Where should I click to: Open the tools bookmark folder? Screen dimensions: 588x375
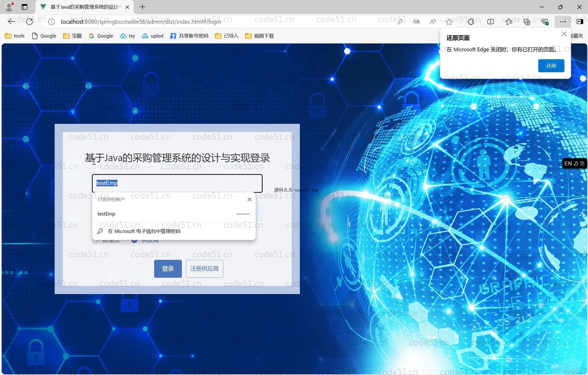click(15, 36)
